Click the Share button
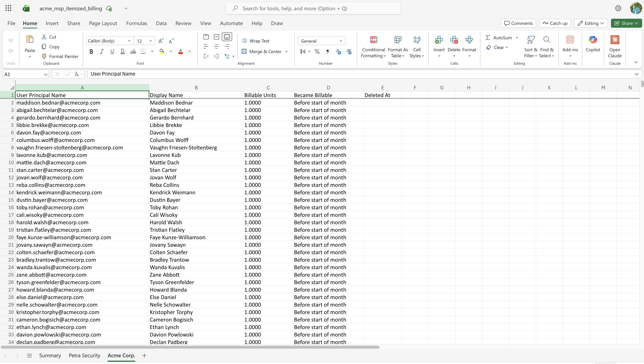 click(626, 23)
